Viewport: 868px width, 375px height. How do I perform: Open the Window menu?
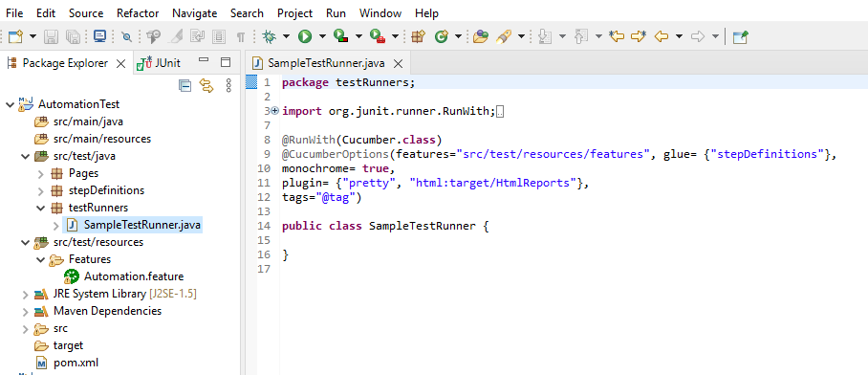[x=380, y=12]
